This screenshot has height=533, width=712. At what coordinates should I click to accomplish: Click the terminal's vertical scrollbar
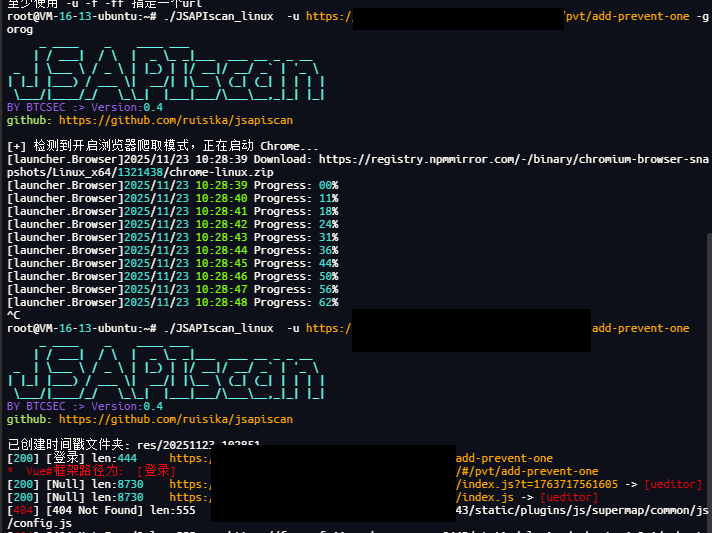[x=709, y=381]
